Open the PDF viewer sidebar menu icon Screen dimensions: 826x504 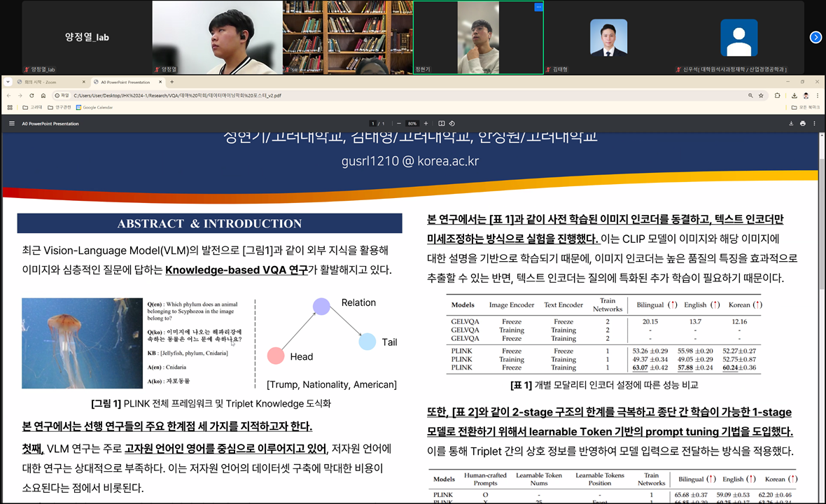tap(12, 124)
